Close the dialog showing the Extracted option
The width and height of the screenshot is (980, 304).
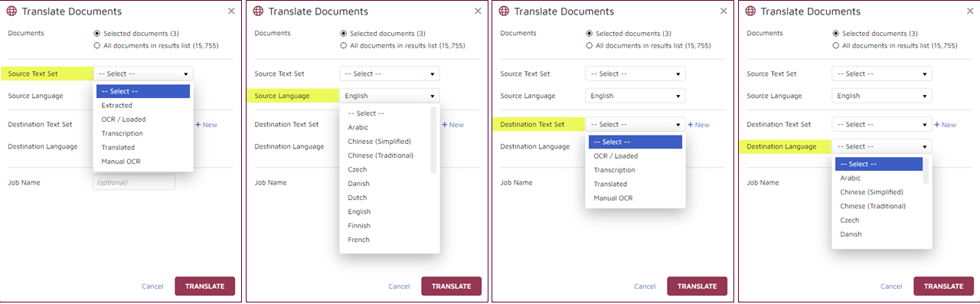pyautogui.click(x=231, y=11)
